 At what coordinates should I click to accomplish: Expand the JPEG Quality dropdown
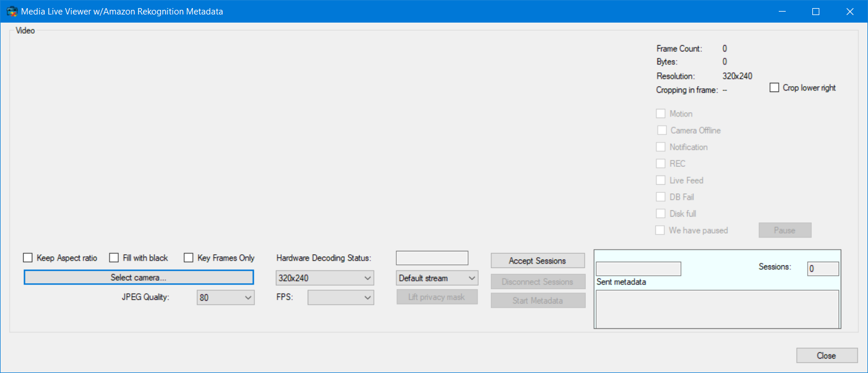point(225,298)
